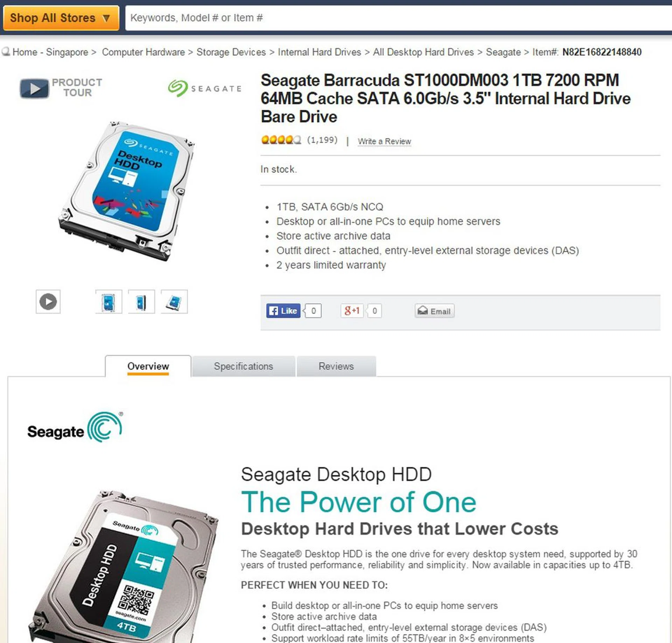
Task: Select the third angled drive thumbnail
Action: point(174,301)
